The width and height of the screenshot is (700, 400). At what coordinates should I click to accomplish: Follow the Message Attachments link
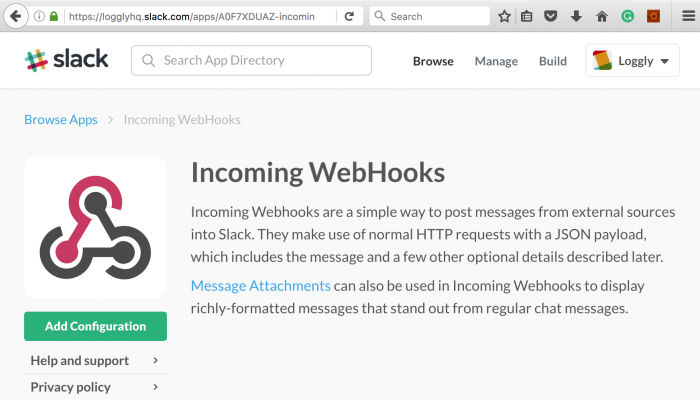260,286
